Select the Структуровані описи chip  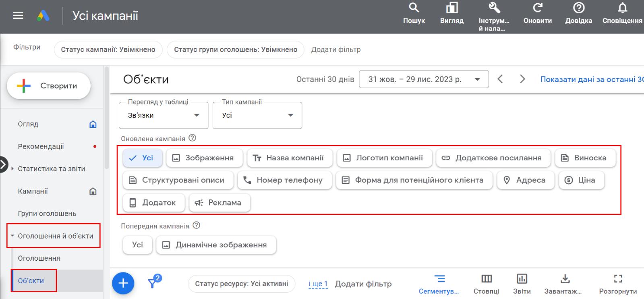coord(178,180)
